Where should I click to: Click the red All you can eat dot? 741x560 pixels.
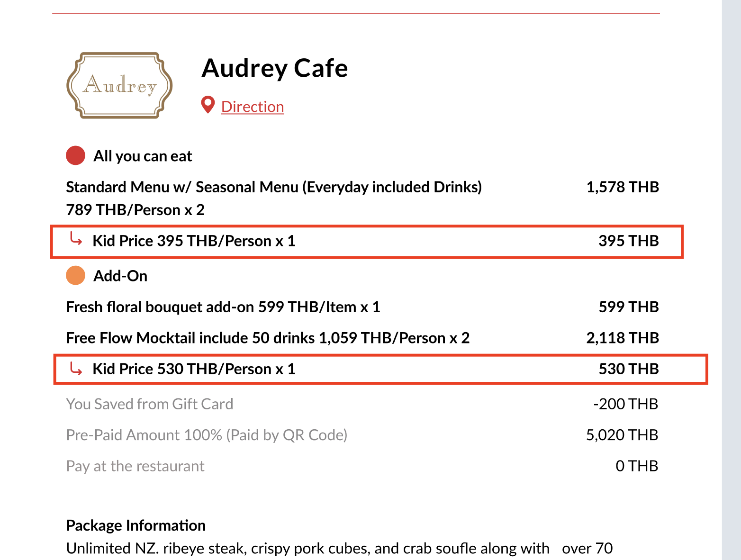75,155
